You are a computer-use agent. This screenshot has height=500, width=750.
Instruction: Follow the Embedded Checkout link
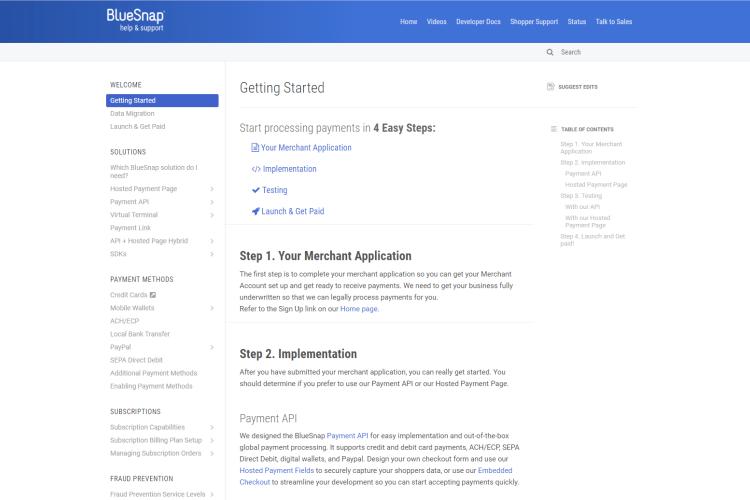(x=495, y=471)
